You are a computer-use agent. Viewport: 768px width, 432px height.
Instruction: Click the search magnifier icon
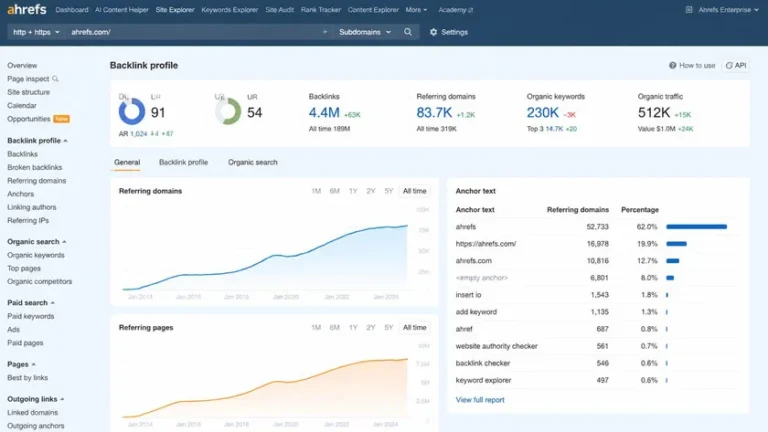click(x=408, y=32)
